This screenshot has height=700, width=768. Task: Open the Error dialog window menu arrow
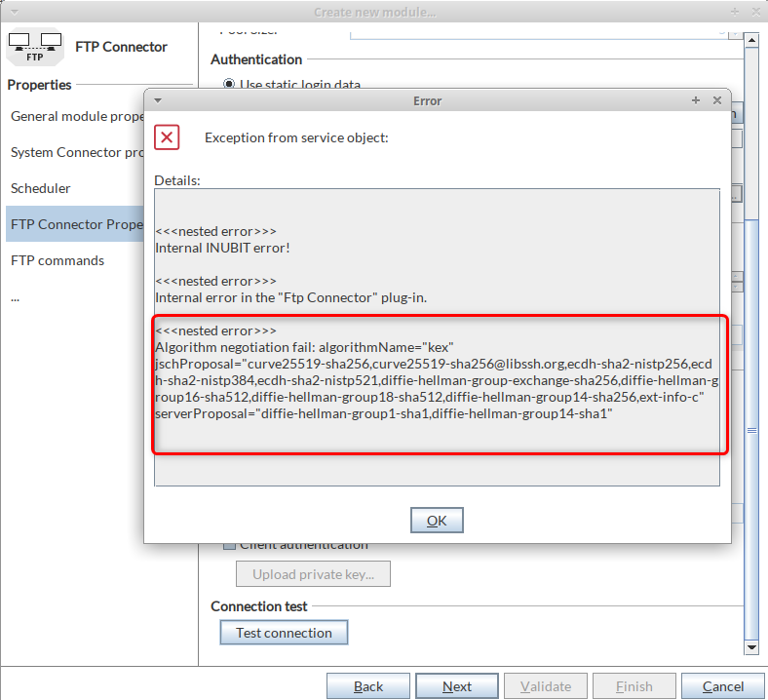point(157,100)
